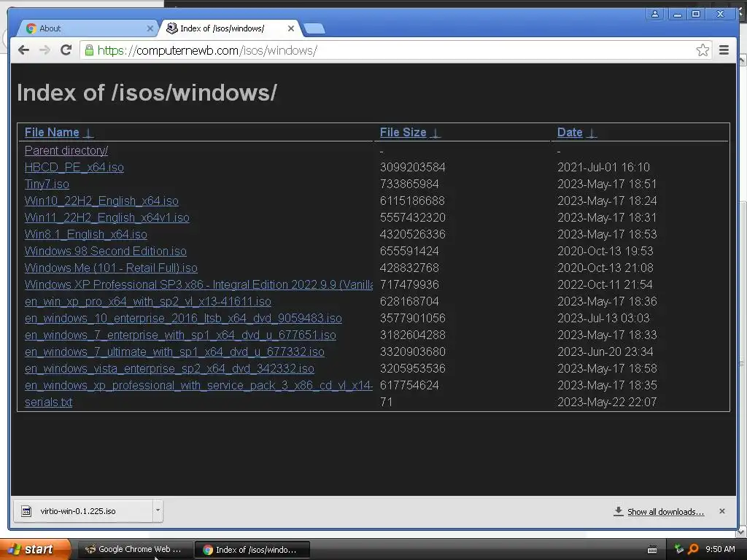Click the network tray icon
Image resolution: width=747 pixels, height=560 pixels.
pyautogui.click(x=679, y=550)
